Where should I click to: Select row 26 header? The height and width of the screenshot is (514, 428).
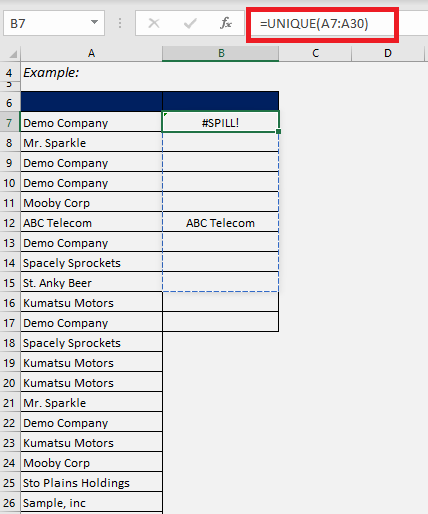pyautogui.click(x=9, y=503)
